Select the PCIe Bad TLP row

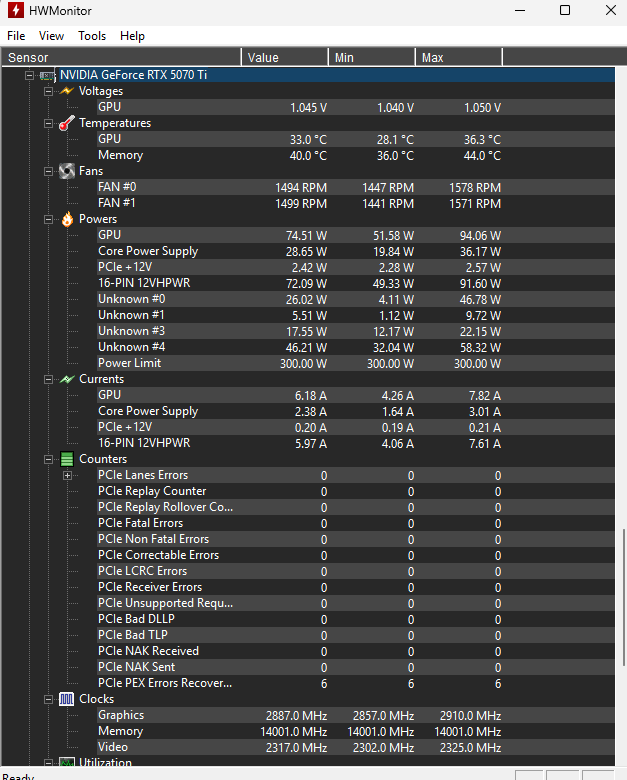(356, 635)
